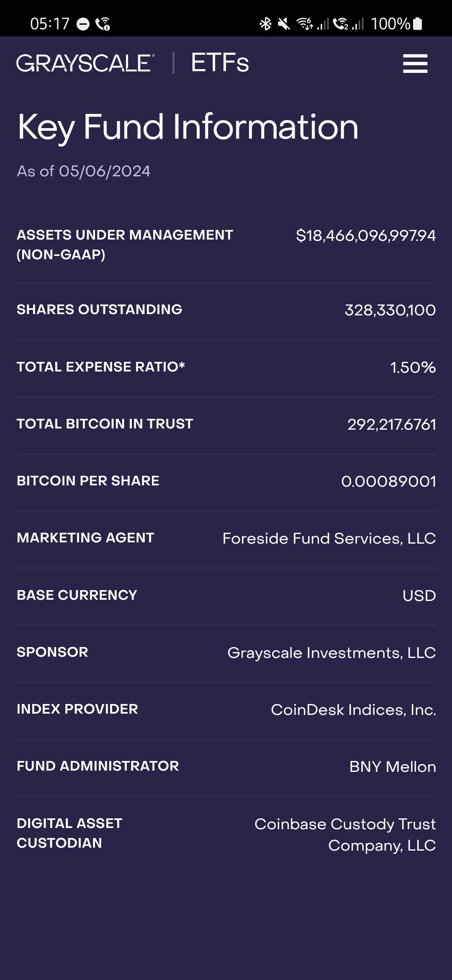Tap the Wi-Fi calling status icon
The image size is (452, 980).
tap(103, 24)
